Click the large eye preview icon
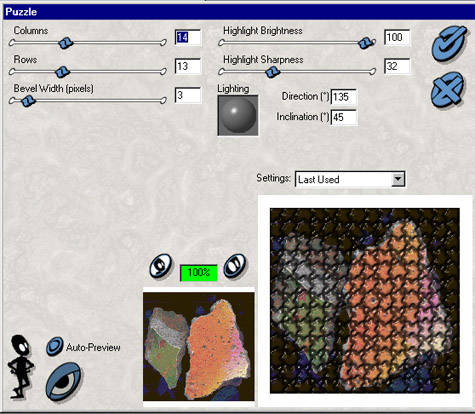475x414 pixels. click(64, 382)
